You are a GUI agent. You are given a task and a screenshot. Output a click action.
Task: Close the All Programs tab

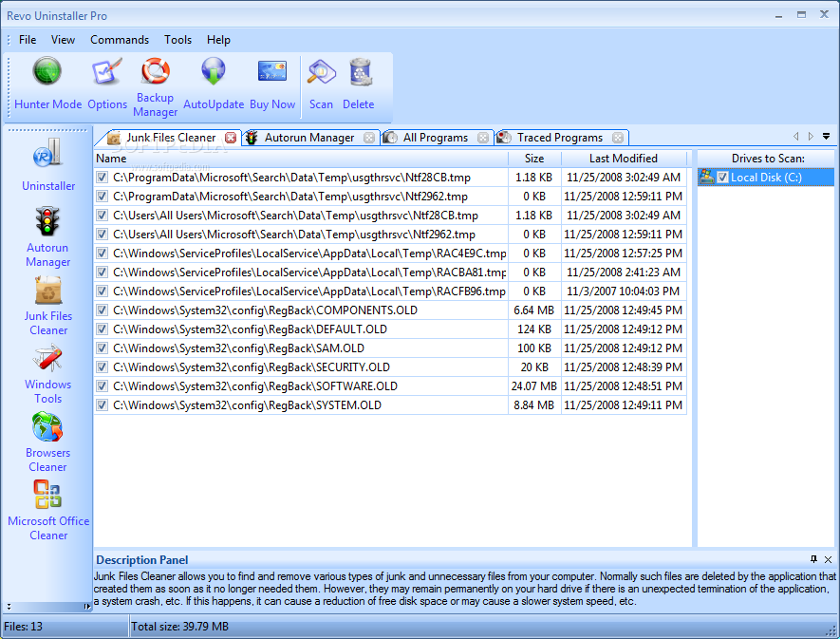coord(483,138)
